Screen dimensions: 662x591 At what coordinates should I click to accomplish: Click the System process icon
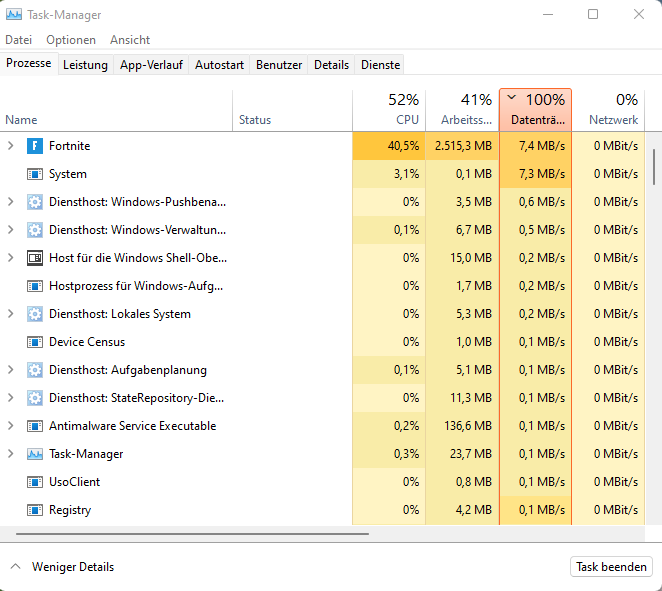[35, 174]
